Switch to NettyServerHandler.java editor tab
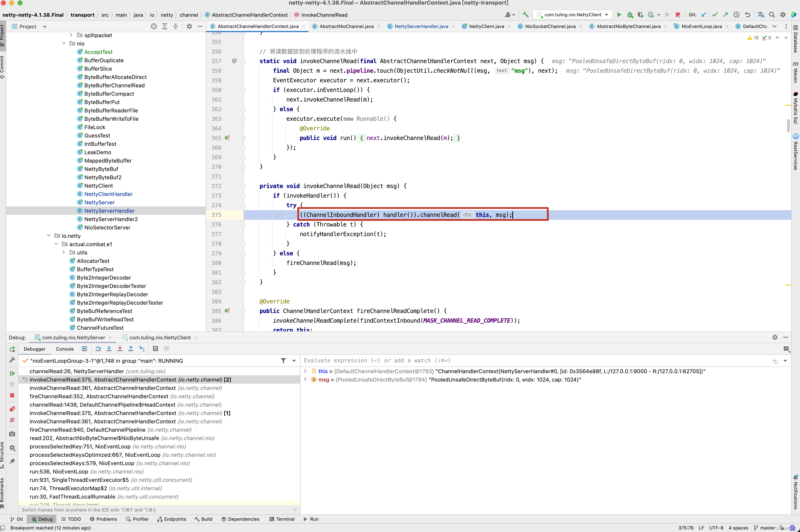The height and width of the screenshot is (532, 800). (x=421, y=26)
